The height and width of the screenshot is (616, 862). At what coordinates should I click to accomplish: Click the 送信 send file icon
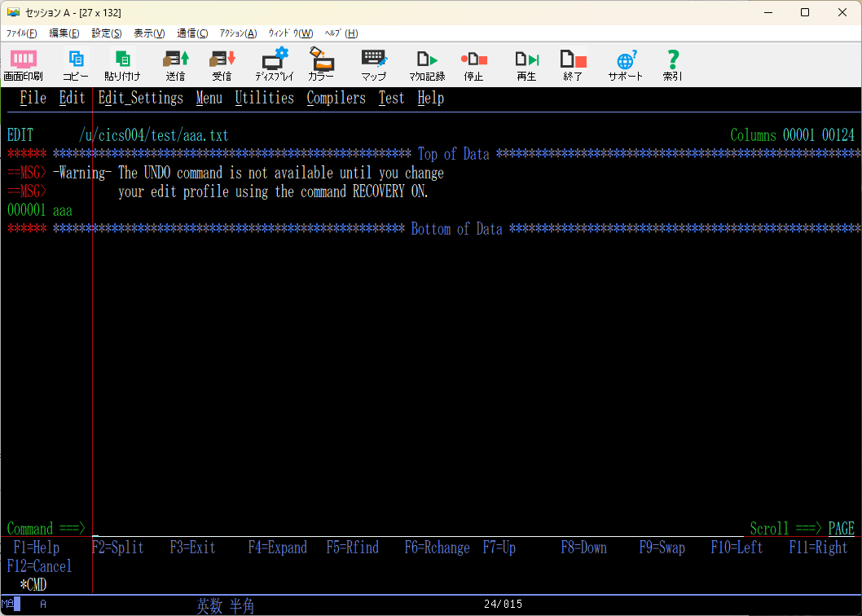(176, 65)
